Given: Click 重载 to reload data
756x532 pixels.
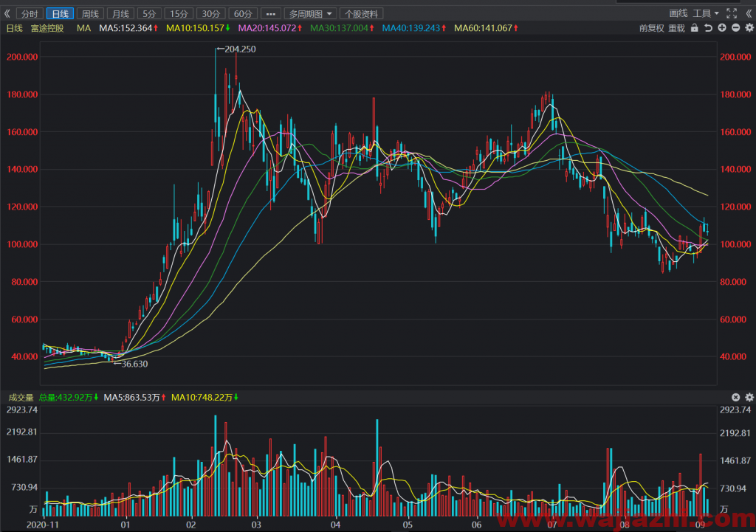Looking at the screenshot, I should pyautogui.click(x=676, y=28).
